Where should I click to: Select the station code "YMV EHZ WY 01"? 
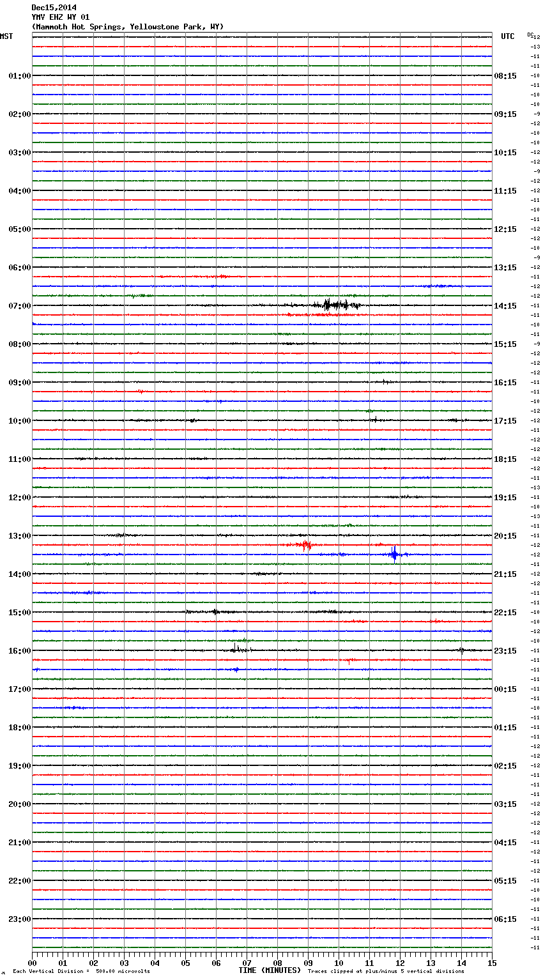click(61, 17)
